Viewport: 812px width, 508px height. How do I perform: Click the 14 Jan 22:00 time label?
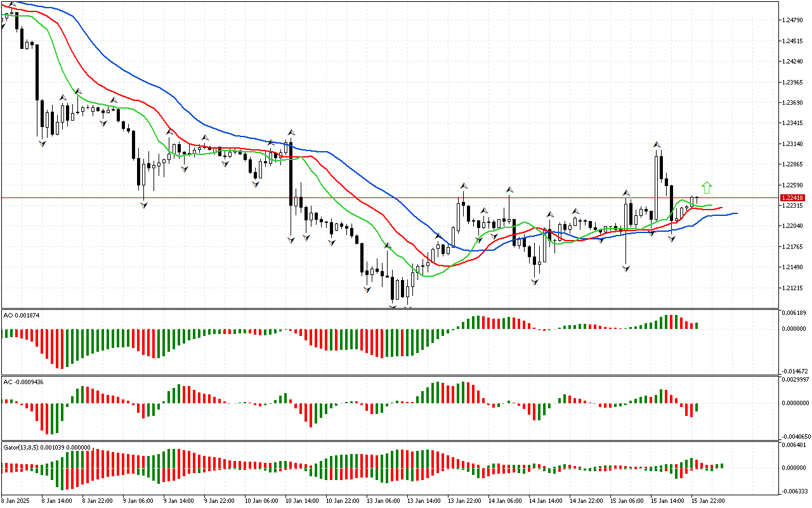[x=586, y=501]
